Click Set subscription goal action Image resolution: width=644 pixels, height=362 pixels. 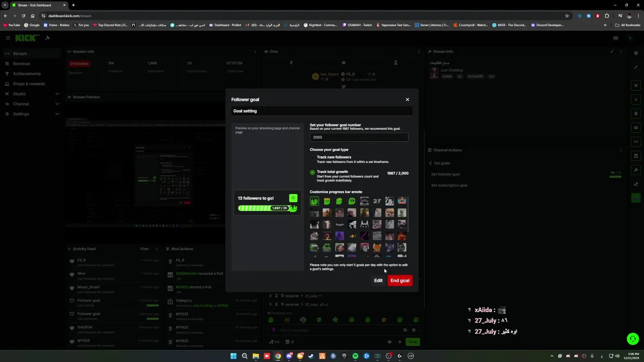tap(449, 185)
